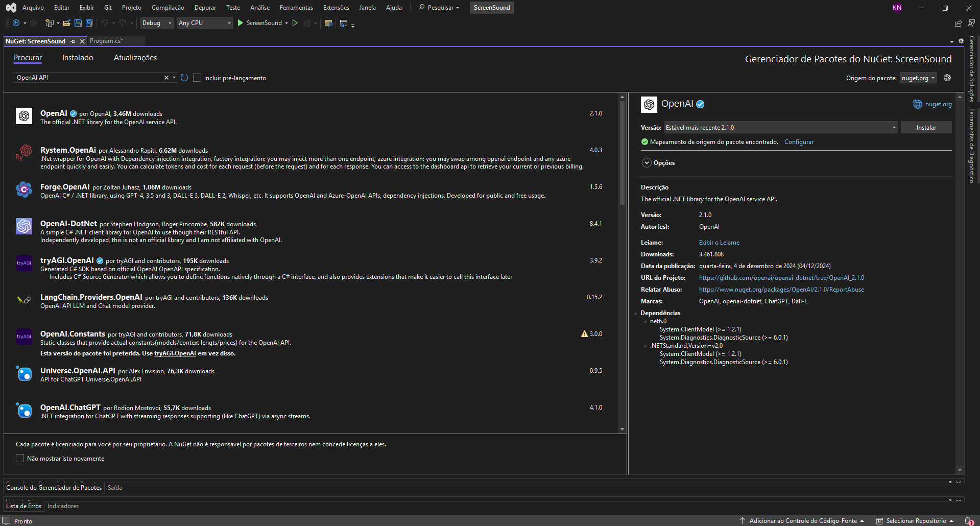
Task: Click the Save All icon
Action: click(89, 23)
